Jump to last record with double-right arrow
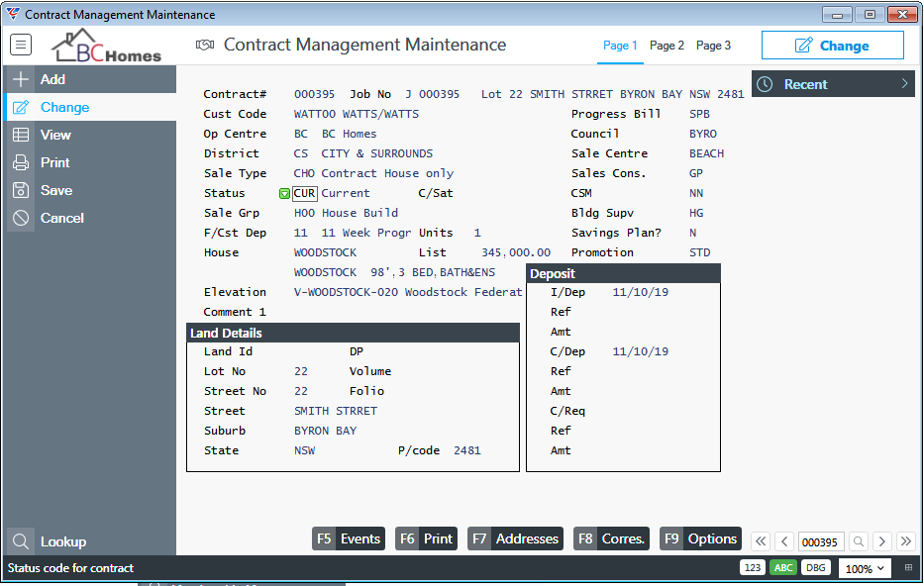 [x=906, y=541]
